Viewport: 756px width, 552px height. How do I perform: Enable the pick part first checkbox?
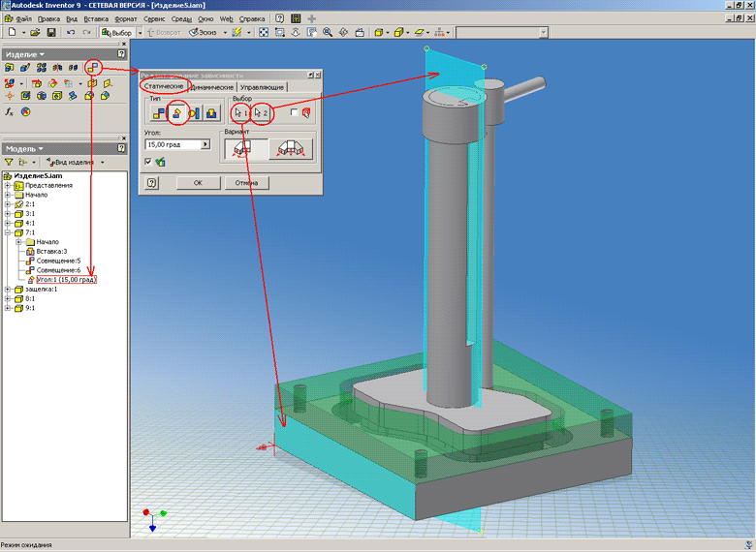point(294,112)
